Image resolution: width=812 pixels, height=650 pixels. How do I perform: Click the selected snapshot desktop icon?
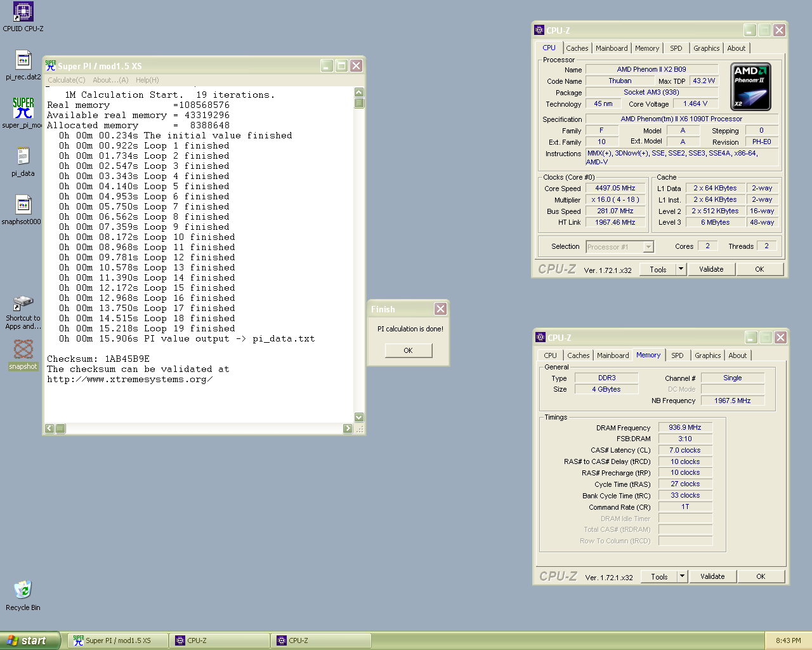(23, 350)
